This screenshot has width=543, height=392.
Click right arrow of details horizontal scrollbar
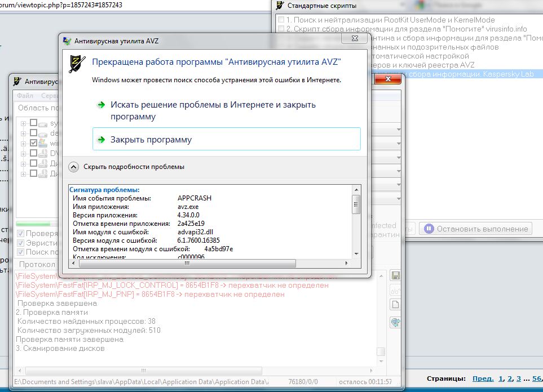(346, 263)
